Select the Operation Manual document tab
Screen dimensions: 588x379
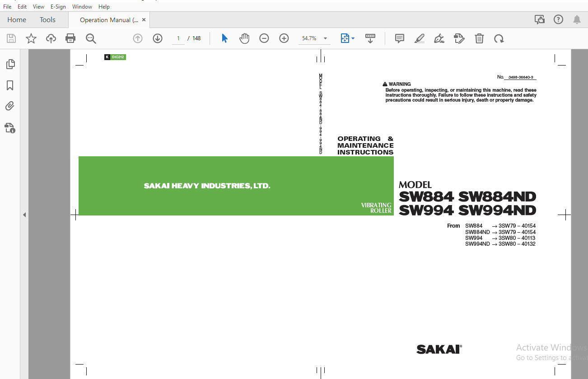click(x=109, y=20)
